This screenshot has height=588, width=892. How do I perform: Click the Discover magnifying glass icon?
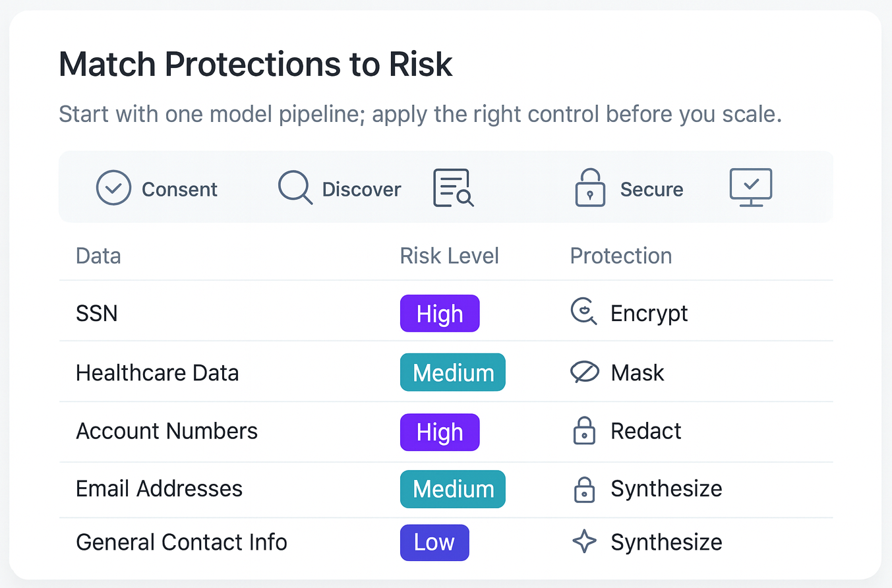(295, 187)
